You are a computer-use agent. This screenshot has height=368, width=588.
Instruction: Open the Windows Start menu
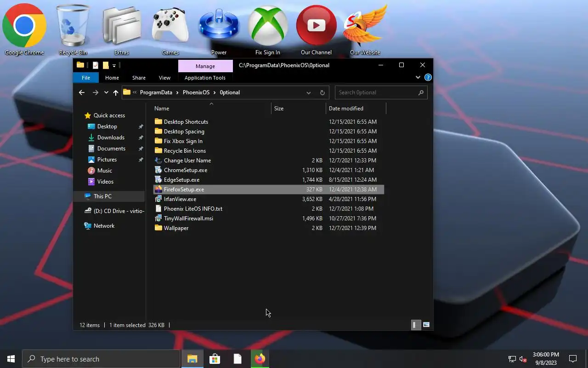(x=11, y=359)
